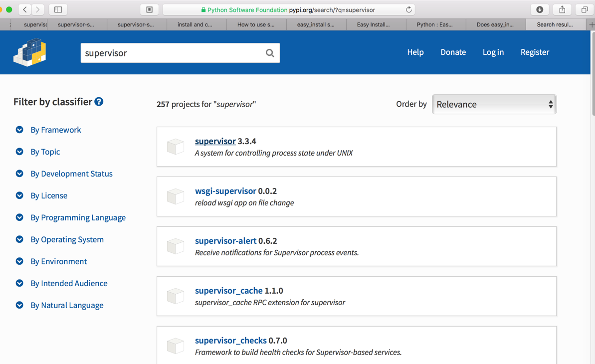This screenshot has height=364, width=595.
Task: Reload the page with refresh icon
Action: click(x=408, y=10)
